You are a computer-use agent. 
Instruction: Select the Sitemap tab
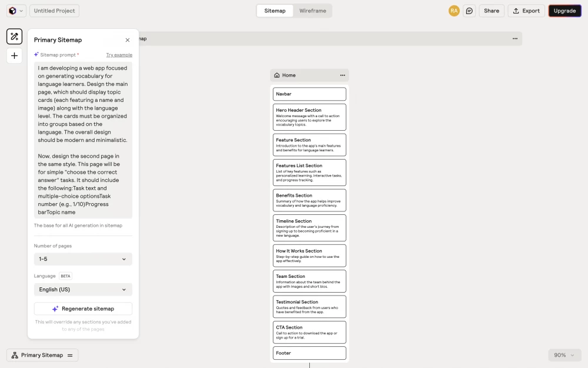275,11
